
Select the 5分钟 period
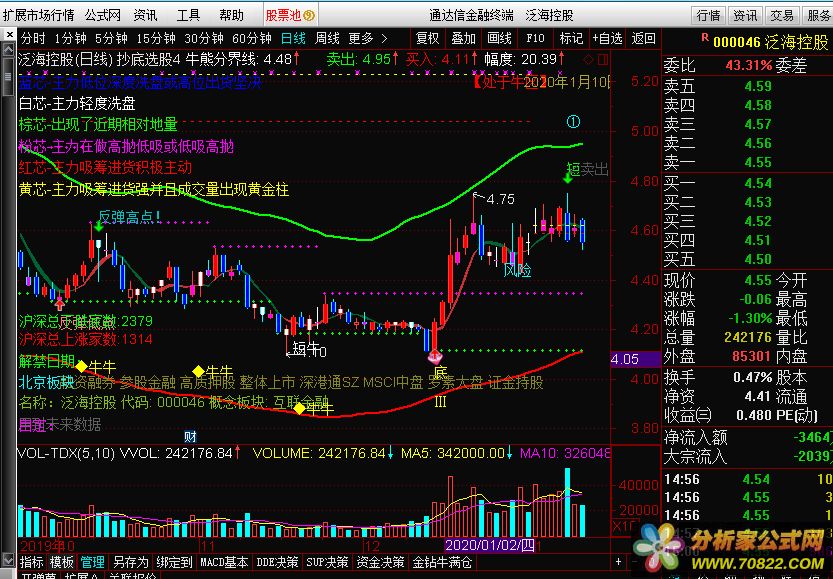tap(111, 38)
